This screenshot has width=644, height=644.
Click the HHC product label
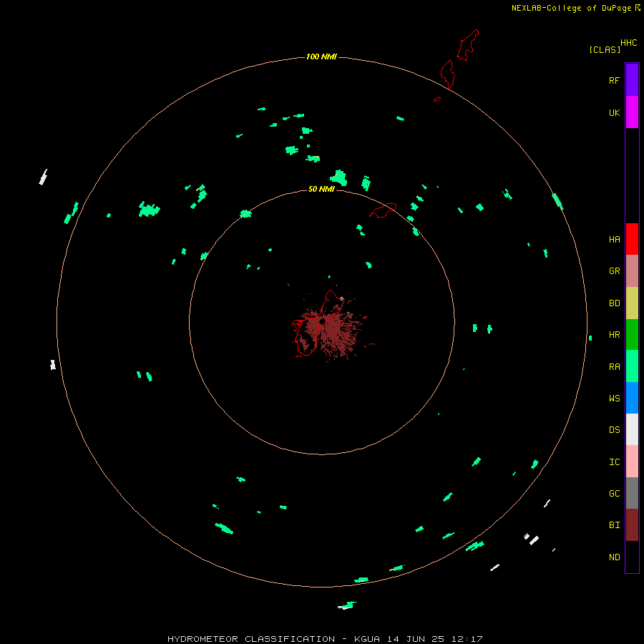628,43
